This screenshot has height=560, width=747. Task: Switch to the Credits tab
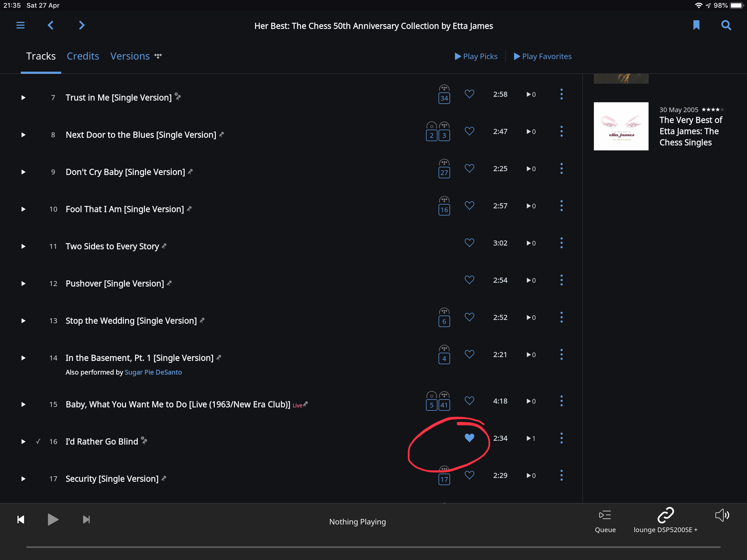(83, 56)
